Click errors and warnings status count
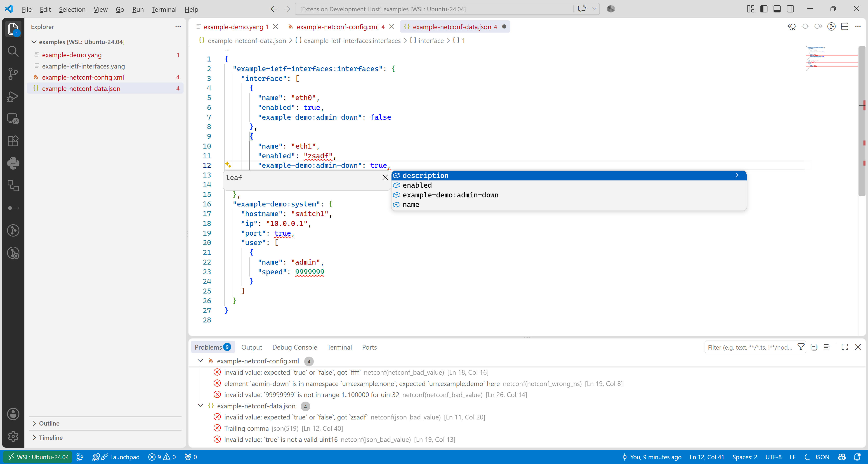This screenshot has width=868, height=464. [x=162, y=457]
